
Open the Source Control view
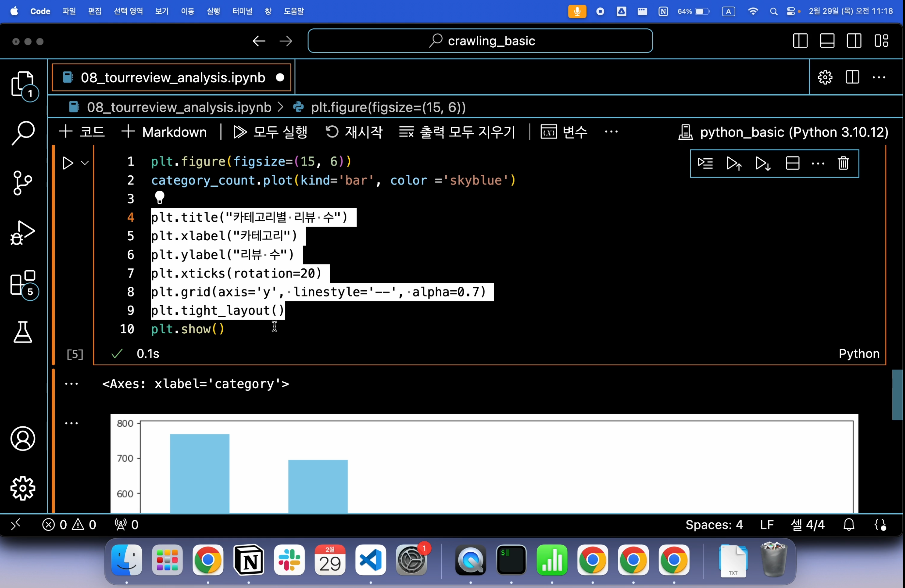pyautogui.click(x=23, y=183)
